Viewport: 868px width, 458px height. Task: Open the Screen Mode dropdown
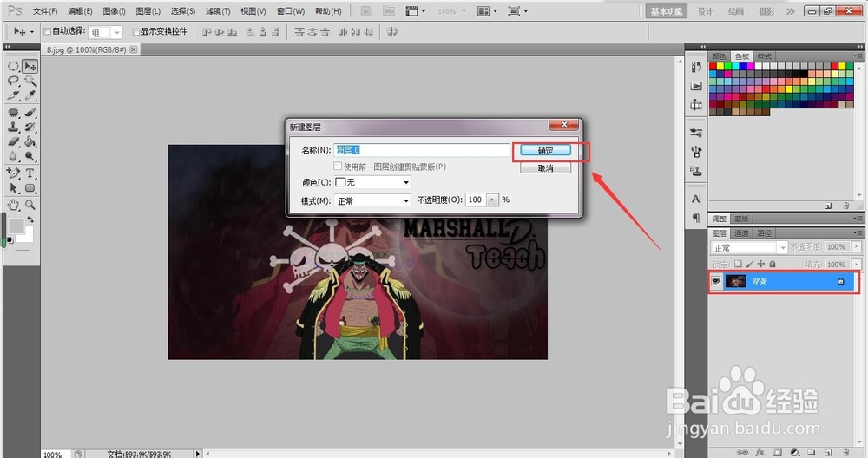(x=518, y=11)
